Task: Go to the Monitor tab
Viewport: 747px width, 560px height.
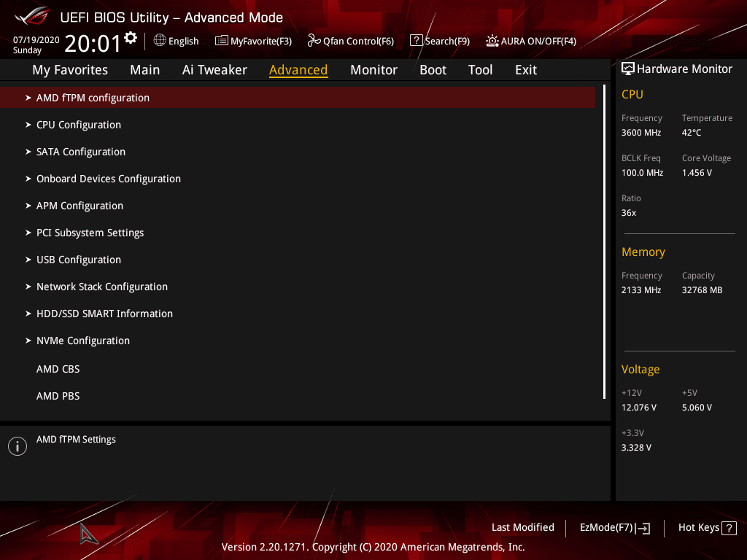Action: pos(373,70)
